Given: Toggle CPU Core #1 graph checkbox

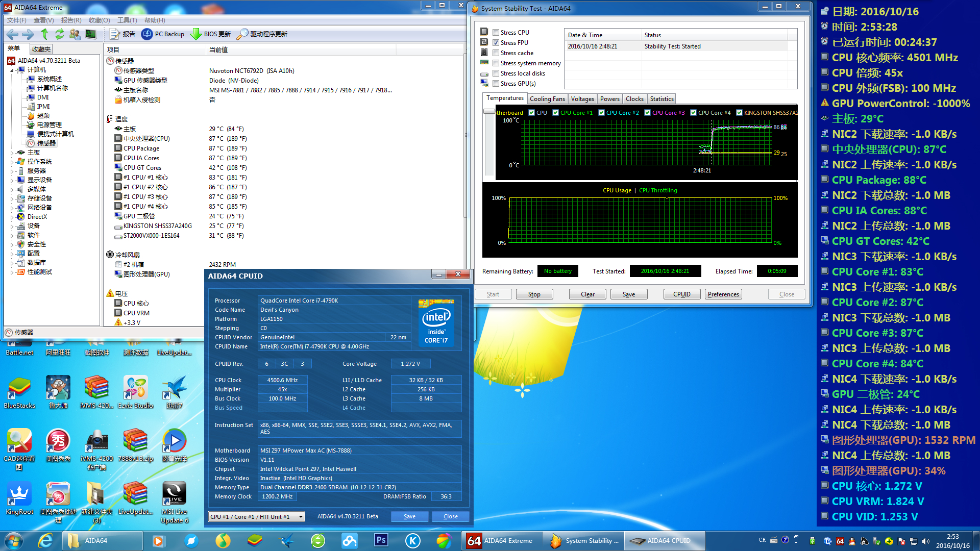Looking at the screenshot, I should tap(556, 113).
